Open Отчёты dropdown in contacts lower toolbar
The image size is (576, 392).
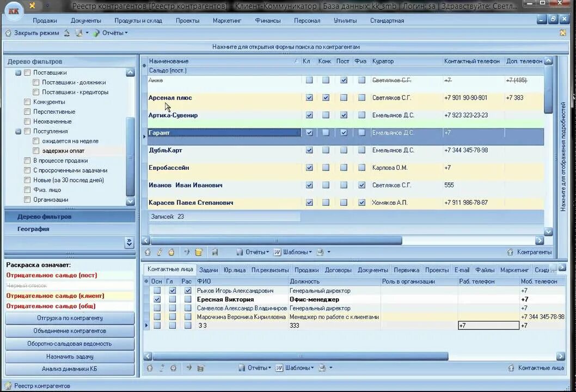point(259,367)
